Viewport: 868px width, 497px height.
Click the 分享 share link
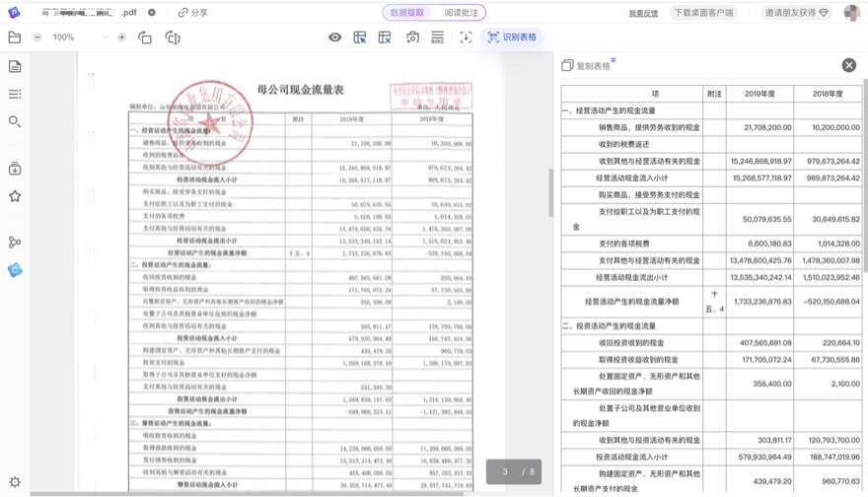[x=192, y=12]
